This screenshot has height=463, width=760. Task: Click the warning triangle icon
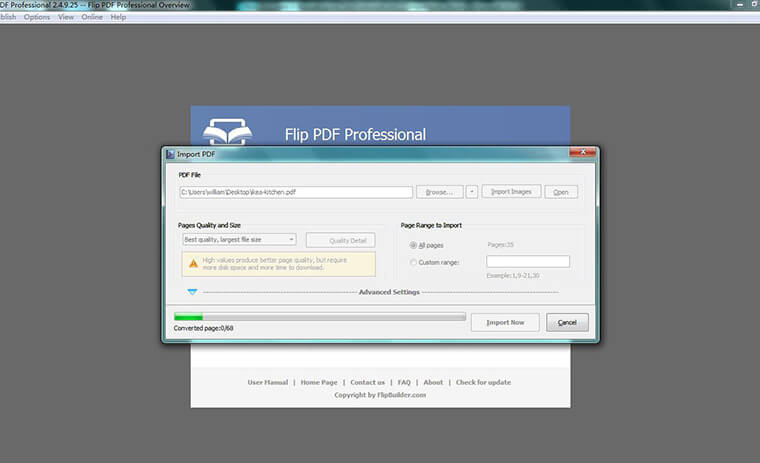(x=193, y=264)
